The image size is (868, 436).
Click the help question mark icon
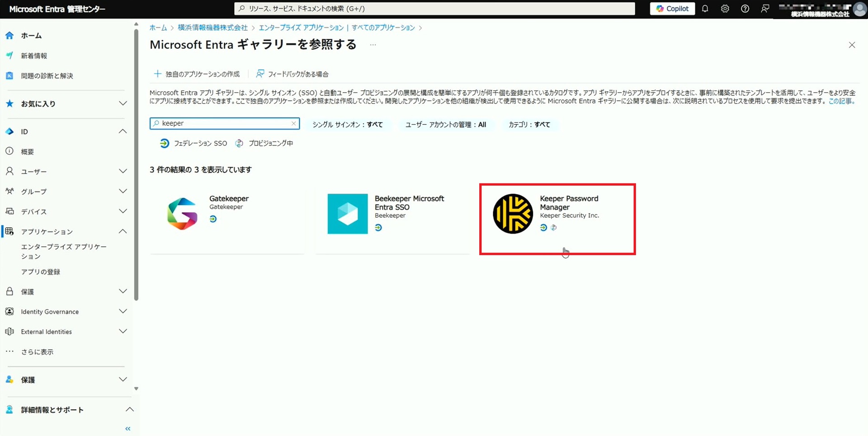coord(745,9)
